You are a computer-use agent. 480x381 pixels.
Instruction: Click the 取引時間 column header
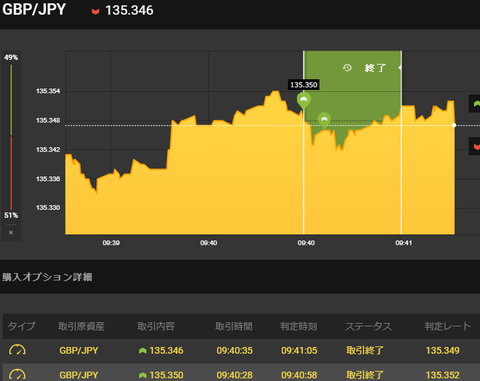pos(234,326)
